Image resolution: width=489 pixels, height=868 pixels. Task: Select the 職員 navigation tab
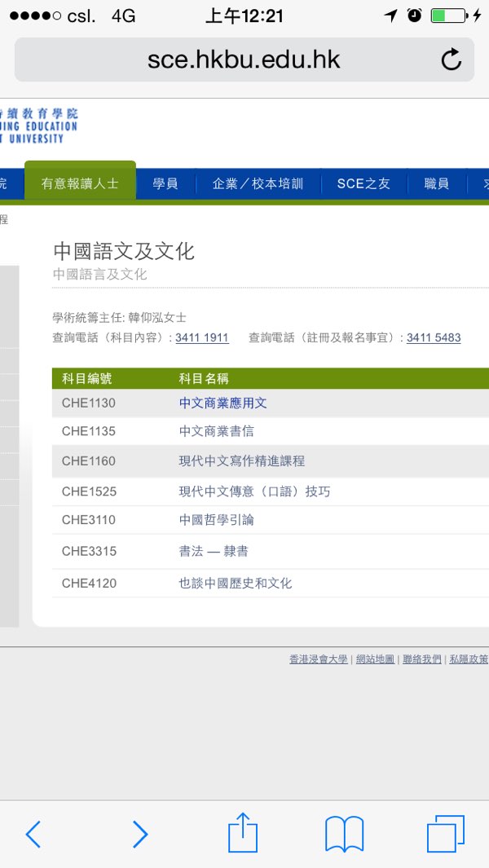(437, 183)
